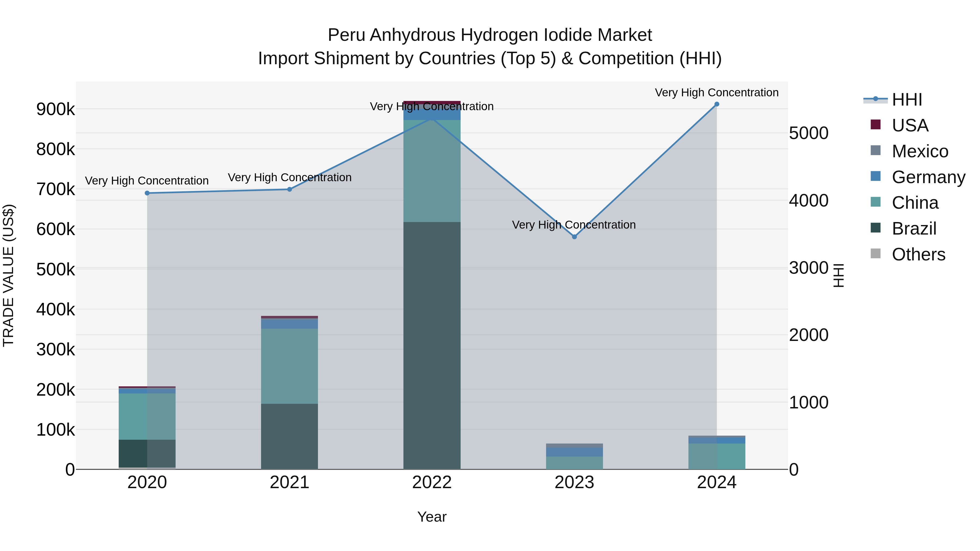980x551 pixels.
Task: Click the Brazil segment of 2021 bar
Action: pyautogui.click(x=290, y=436)
